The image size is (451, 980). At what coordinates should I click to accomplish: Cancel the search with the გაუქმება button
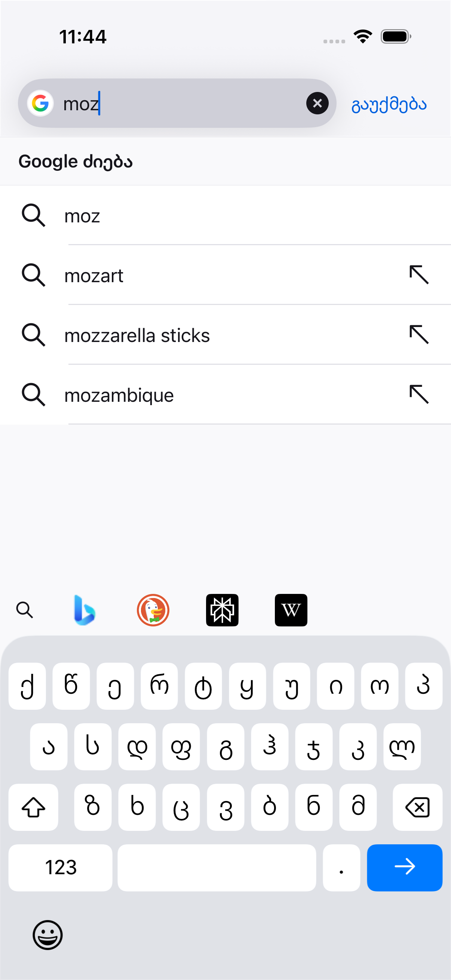pos(389,104)
